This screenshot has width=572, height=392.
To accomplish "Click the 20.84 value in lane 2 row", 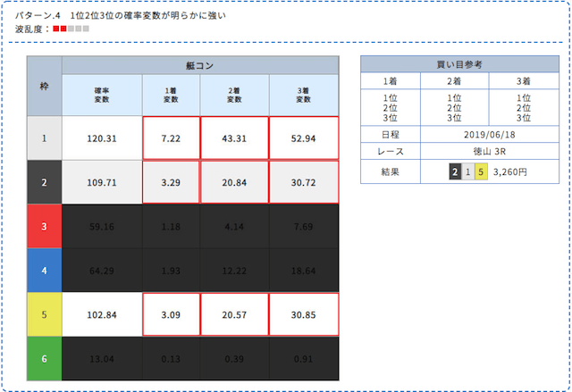I will click(x=234, y=182).
